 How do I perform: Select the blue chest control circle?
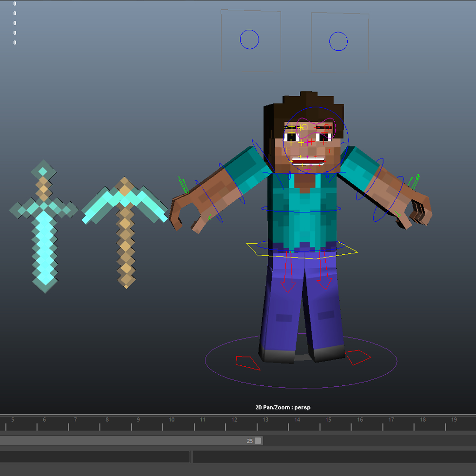(x=300, y=212)
